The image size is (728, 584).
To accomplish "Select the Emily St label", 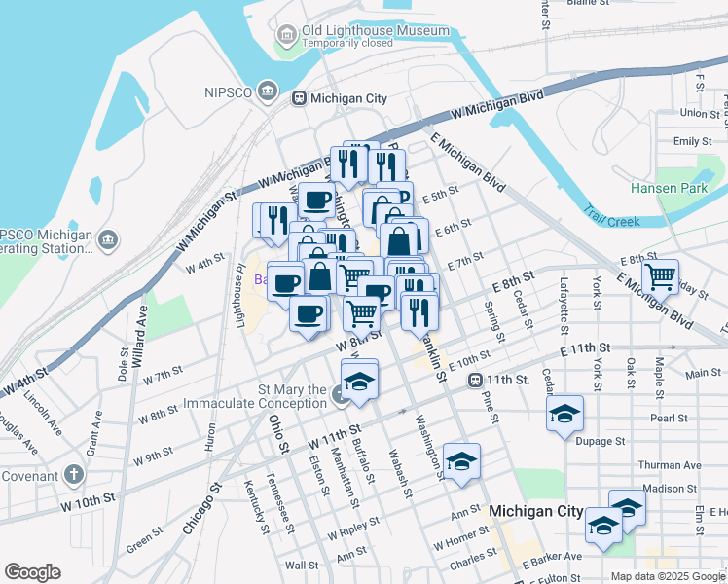I will tap(693, 141).
